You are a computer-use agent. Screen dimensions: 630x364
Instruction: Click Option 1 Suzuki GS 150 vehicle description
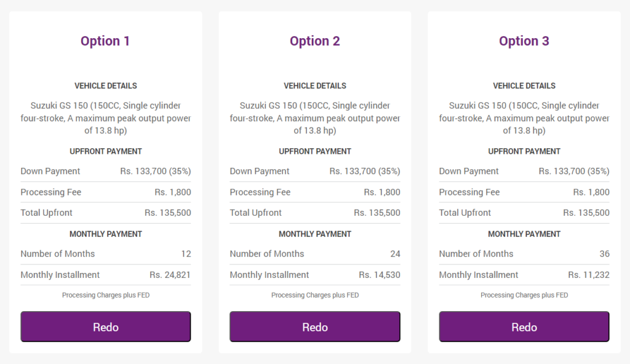tap(106, 117)
